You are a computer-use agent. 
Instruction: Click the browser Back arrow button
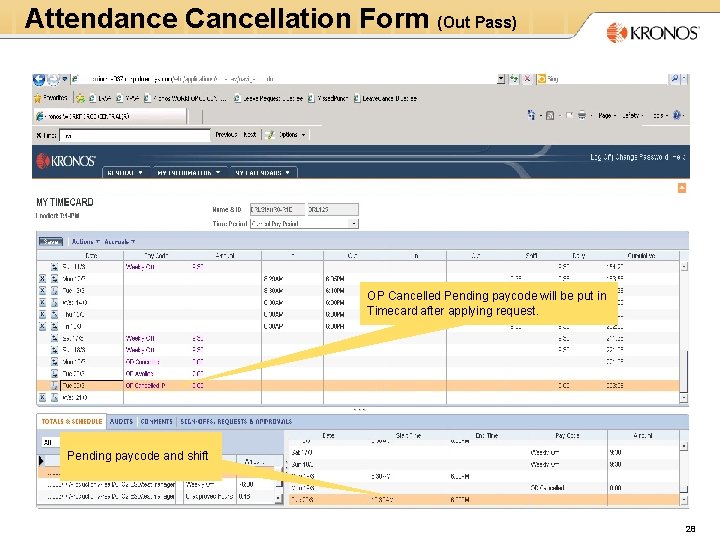(39, 80)
